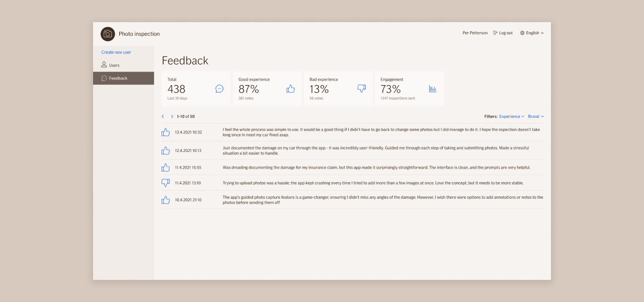This screenshot has width=644, height=302.
Task: Click the '56 votes' label
Action: tap(316, 98)
